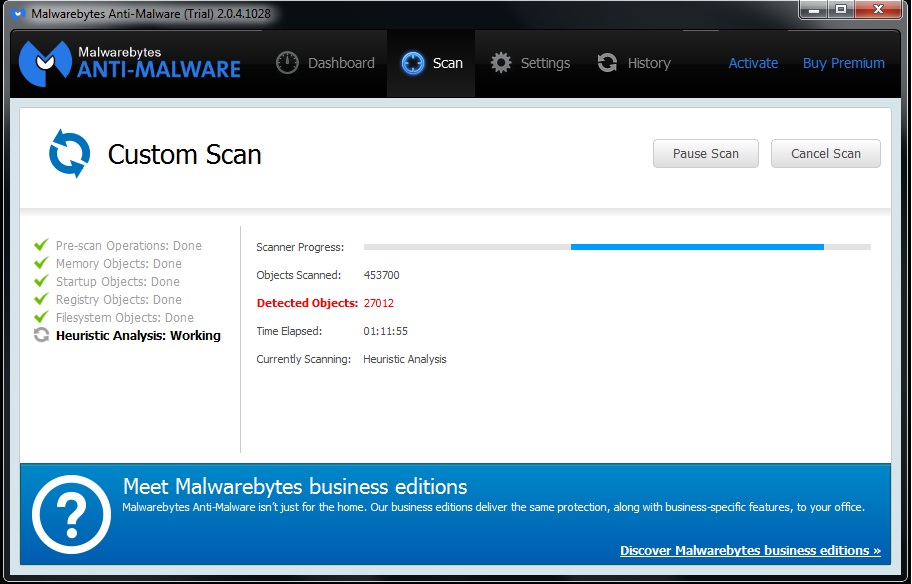Switch to the Scan tab
The image size is (912, 584).
431,63
